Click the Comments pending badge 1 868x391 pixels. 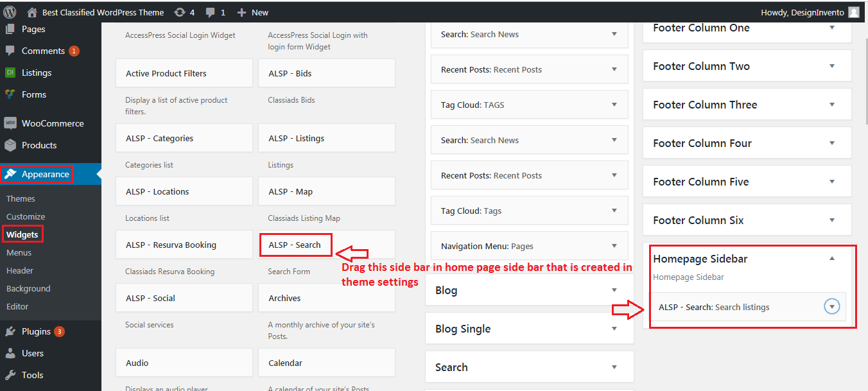click(74, 51)
